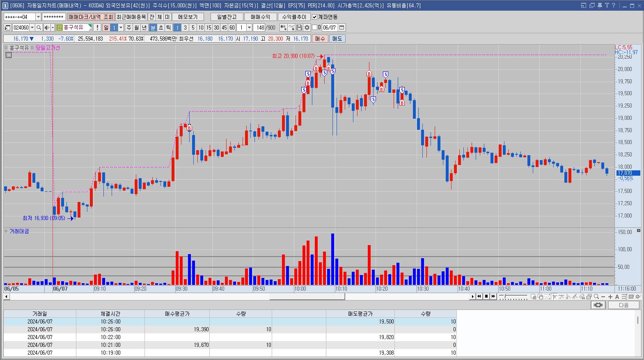The image size is (644, 360).
Task: Expand the 당일고가선 indicator legend
Action: pyautogui.click(x=32, y=48)
